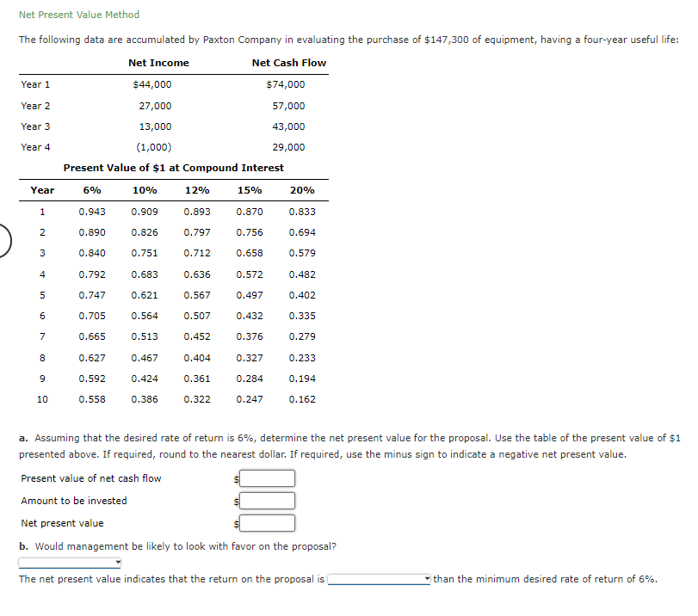Click the Net present value input field
The width and height of the screenshot is (698, 616).
[267, 522]
